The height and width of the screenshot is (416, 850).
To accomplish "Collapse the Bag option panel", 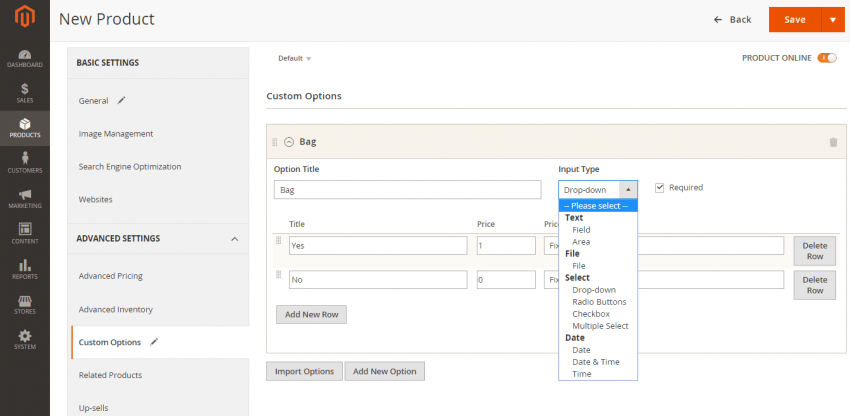I will 289,142.
